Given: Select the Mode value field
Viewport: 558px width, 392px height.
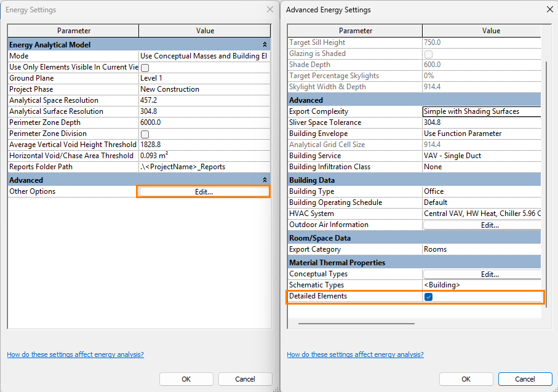Looking at the screenshot, I should (x=204, y=56).
